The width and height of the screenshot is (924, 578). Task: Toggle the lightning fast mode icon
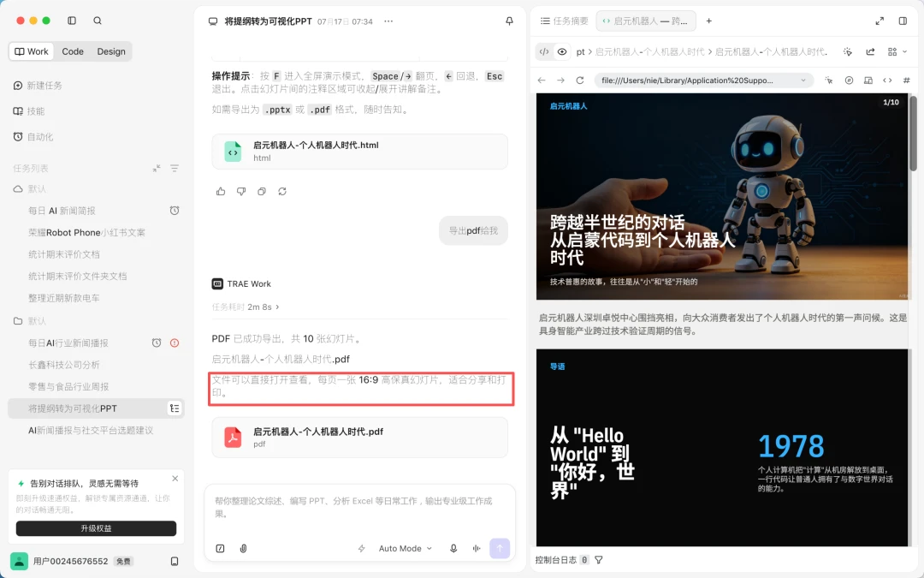(361, 549)
